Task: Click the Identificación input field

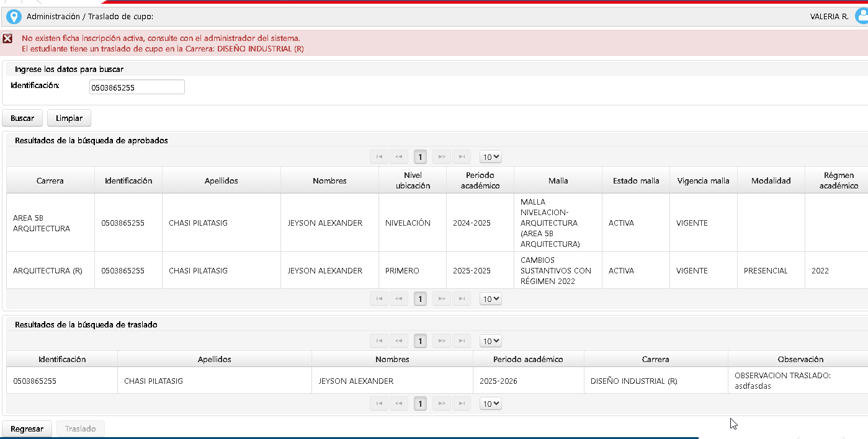Action: click(136, 87)
